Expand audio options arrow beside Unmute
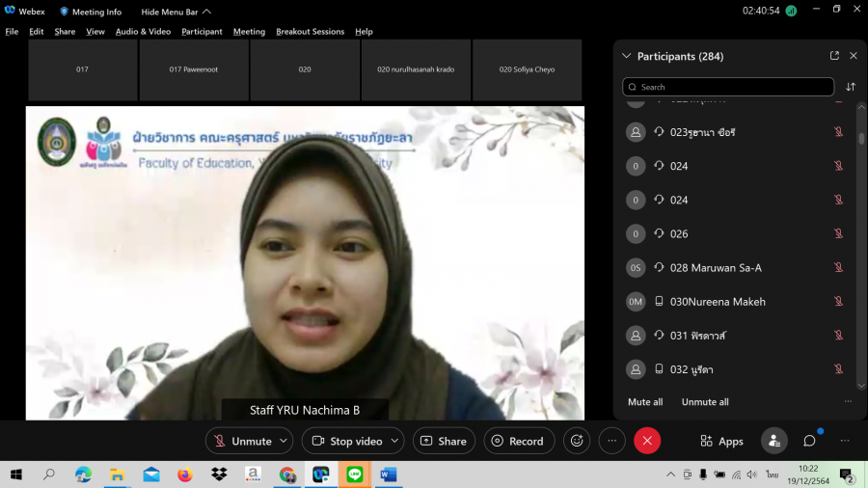868x488 pixels. (x=284, y=441)
